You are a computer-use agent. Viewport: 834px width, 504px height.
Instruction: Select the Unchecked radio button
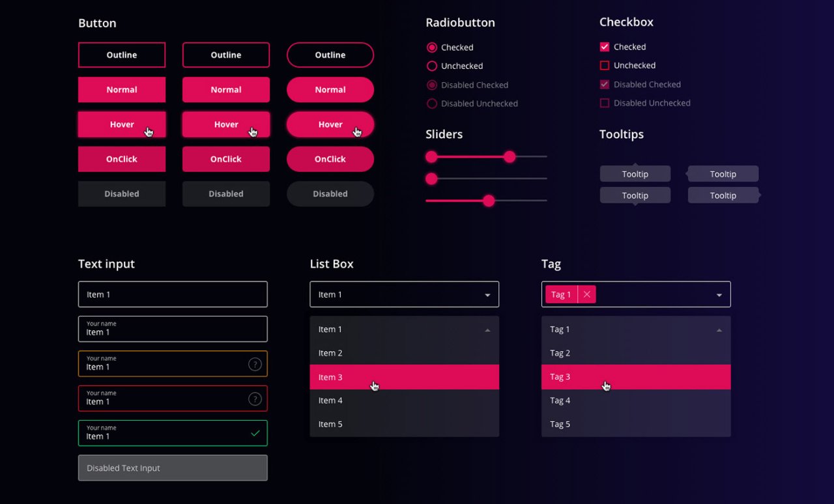click(x=431, y=66)
